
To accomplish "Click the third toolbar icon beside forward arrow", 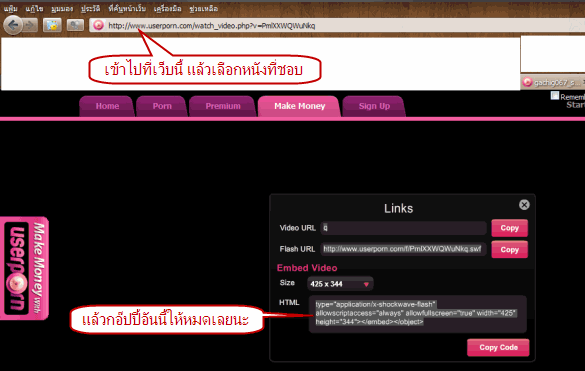I will [52, 25].
